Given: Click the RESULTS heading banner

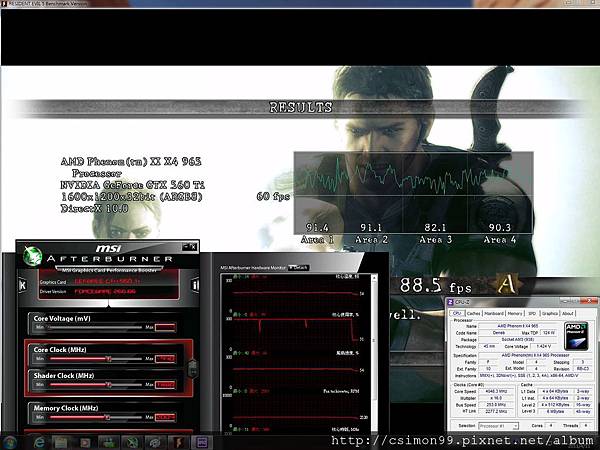Looking at the screenshot, I should coord(301,108).
